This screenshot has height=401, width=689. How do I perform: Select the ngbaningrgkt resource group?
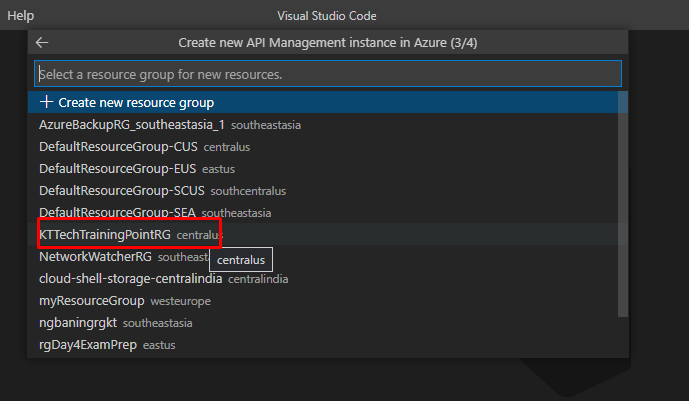(x=78, y=323)
